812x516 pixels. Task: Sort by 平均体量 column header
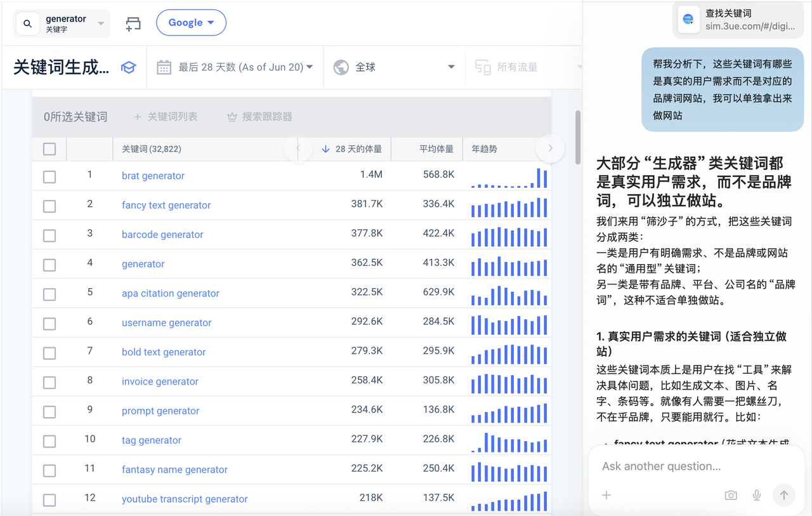point(436,149)
